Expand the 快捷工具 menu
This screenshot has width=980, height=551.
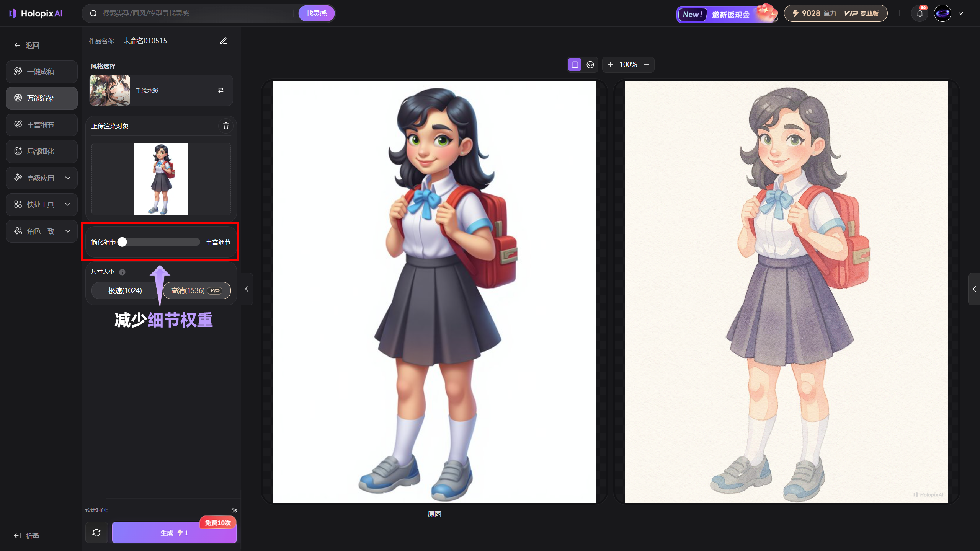[x=42, y=204]
